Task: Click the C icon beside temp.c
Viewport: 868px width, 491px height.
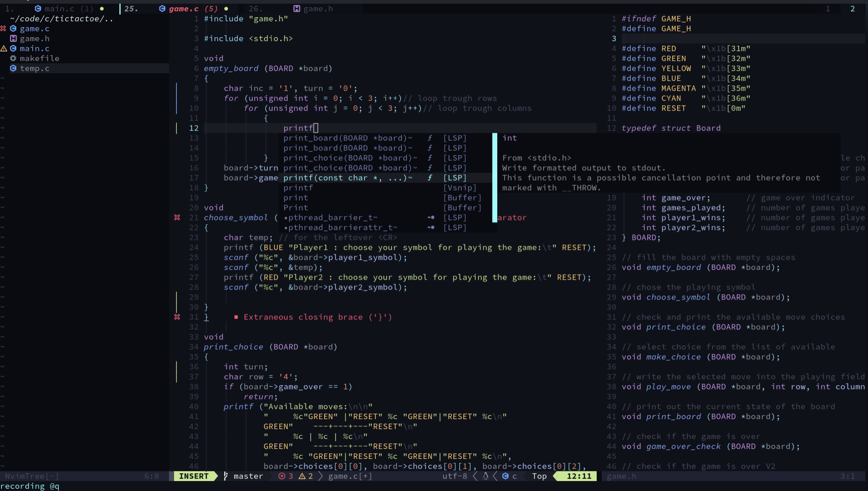Action: coord(13,68)
